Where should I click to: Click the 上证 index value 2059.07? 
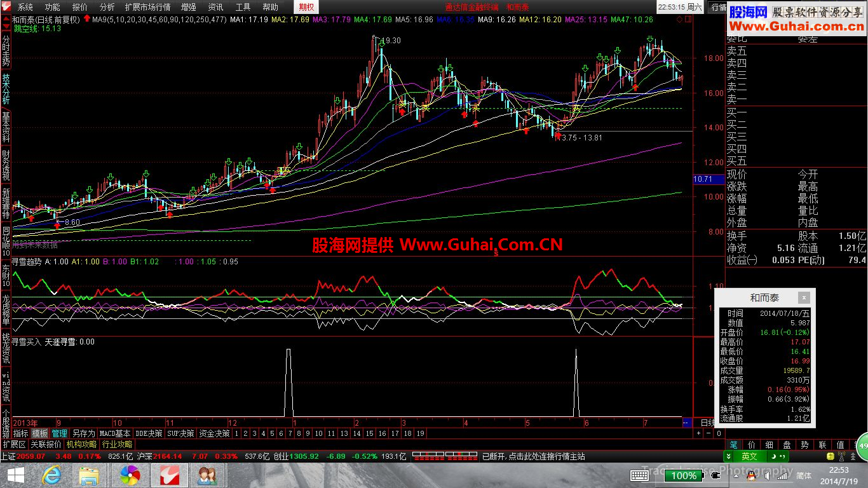[31, 456]
